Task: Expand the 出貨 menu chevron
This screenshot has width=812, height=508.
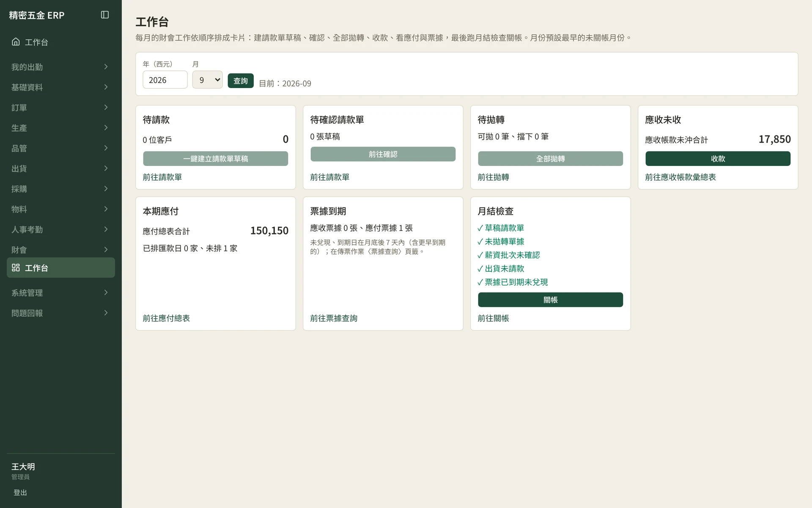Action: 106,168
